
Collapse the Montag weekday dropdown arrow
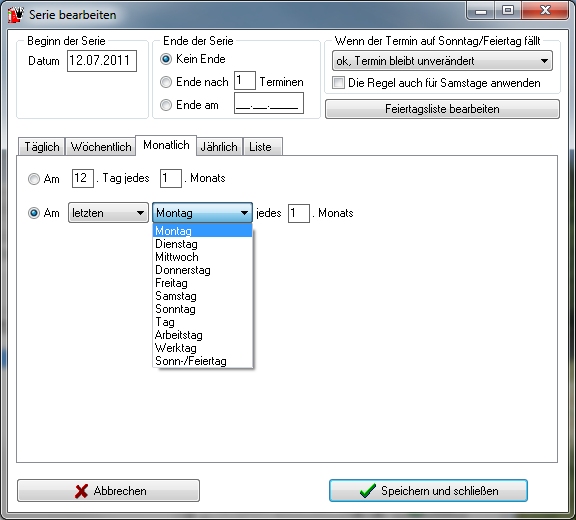pyautogui.click(x=244, y=213)
